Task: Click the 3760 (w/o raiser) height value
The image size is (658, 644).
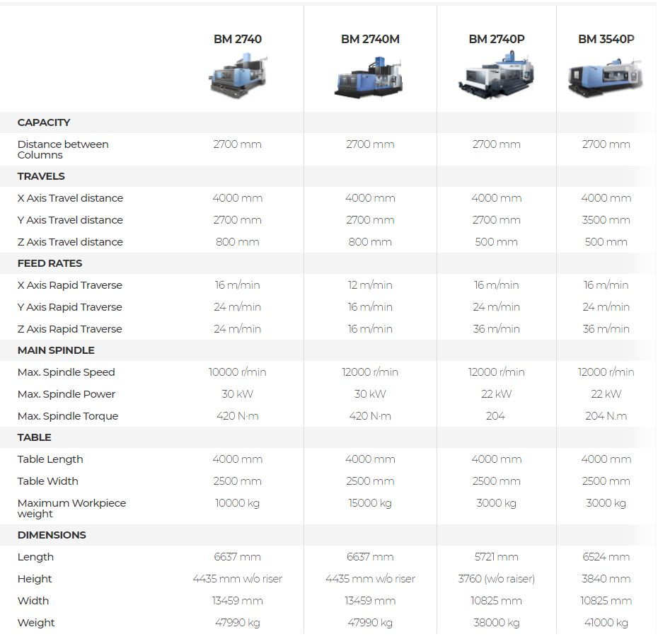Action: point(497,579)
